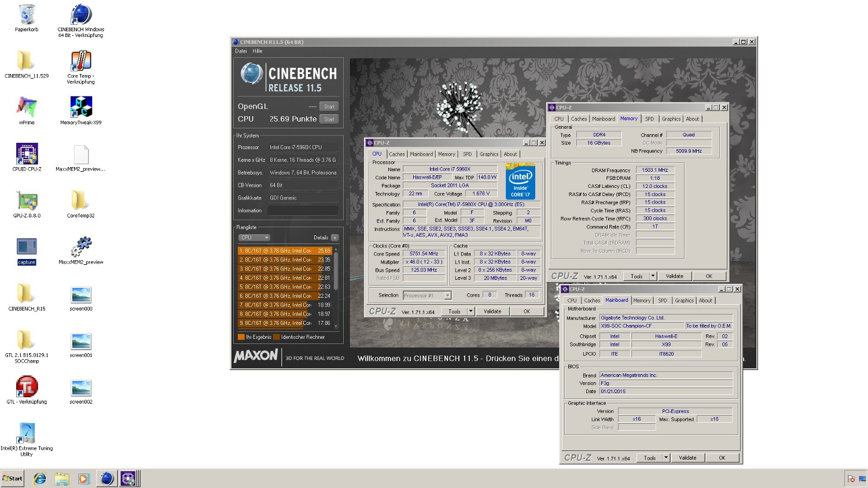Open the Windows Start menu

click(12, 479)
